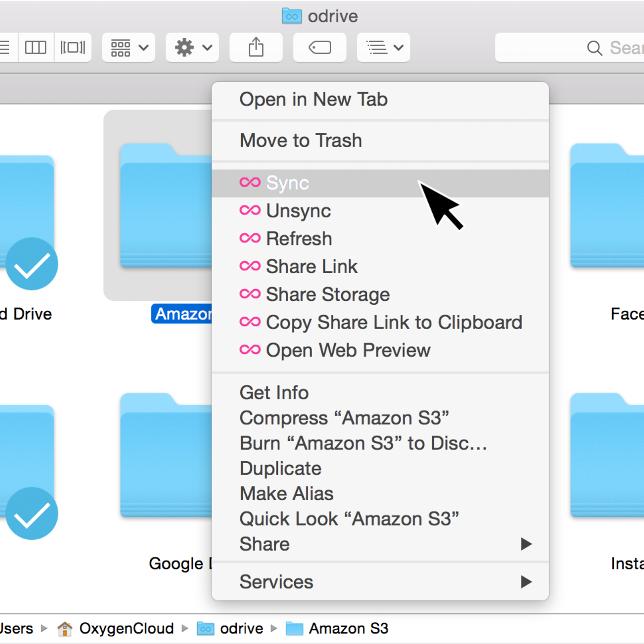Select Copy Share Link to Clipboard
The image size is (644, 644).
click(x=380, y=322)
